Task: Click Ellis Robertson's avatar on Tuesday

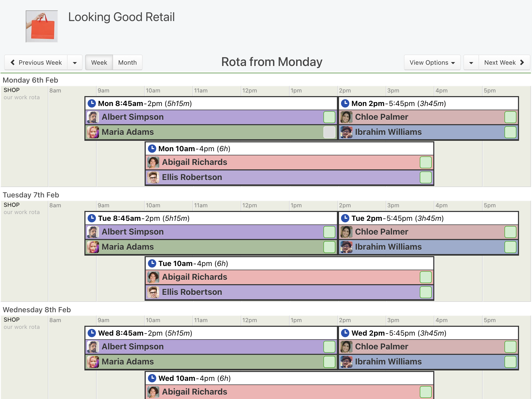Action: click(x=153, y=292)
